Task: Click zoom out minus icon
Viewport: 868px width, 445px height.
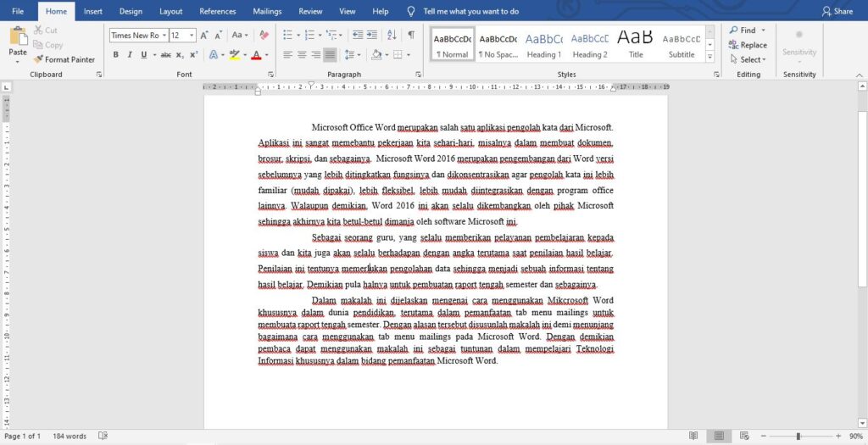Action: click(x=764, y=437)
